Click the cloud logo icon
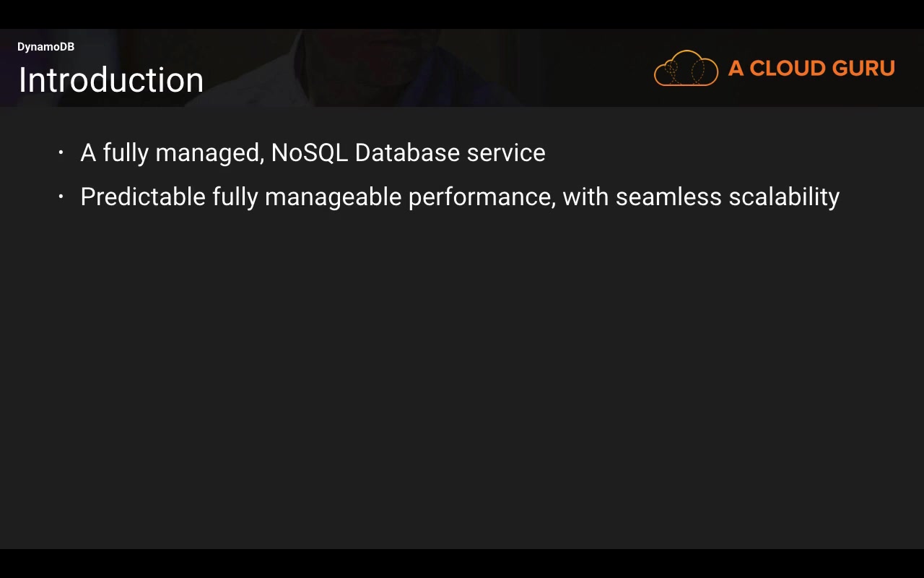 coord(686,69)
